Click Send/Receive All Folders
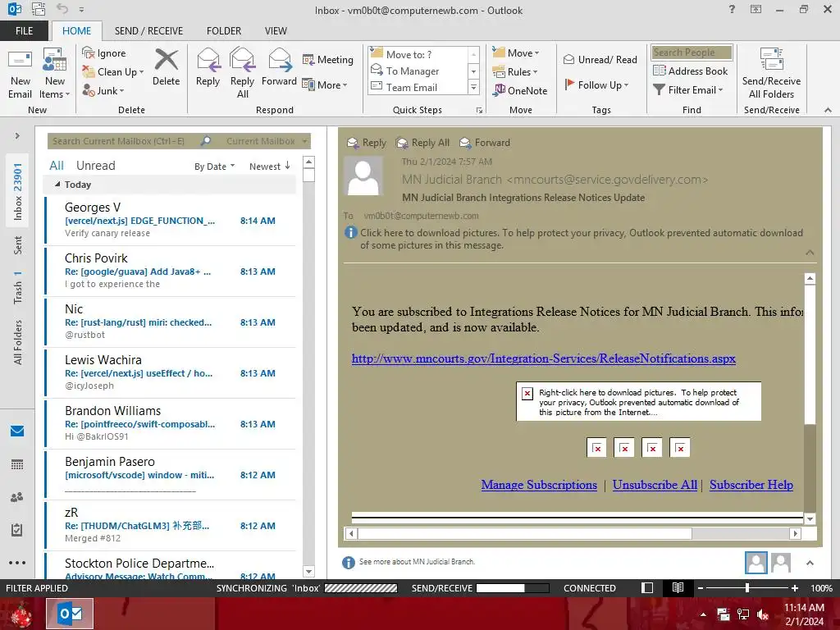This screenshot has width=840, height=630. 771,74
